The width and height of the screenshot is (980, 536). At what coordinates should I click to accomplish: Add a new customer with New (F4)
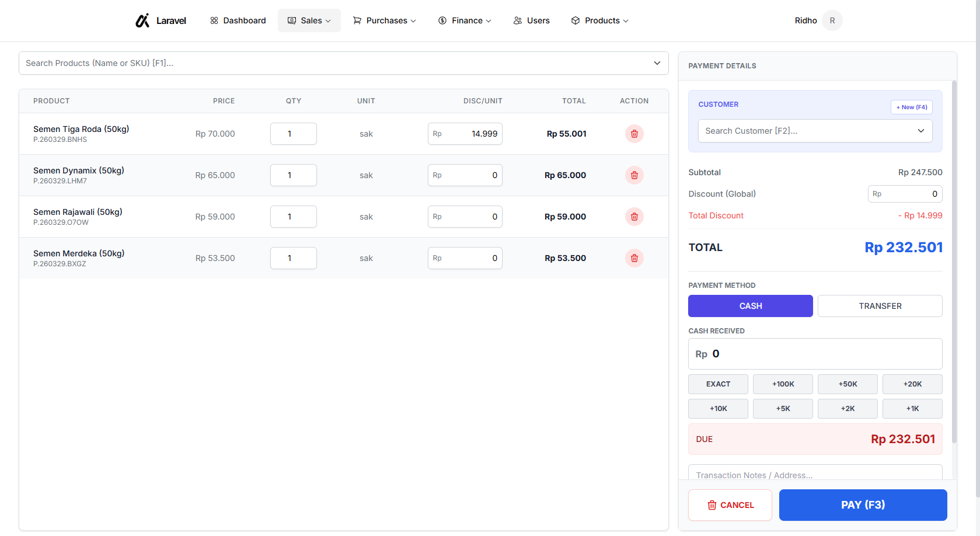[x=912, y=107]
